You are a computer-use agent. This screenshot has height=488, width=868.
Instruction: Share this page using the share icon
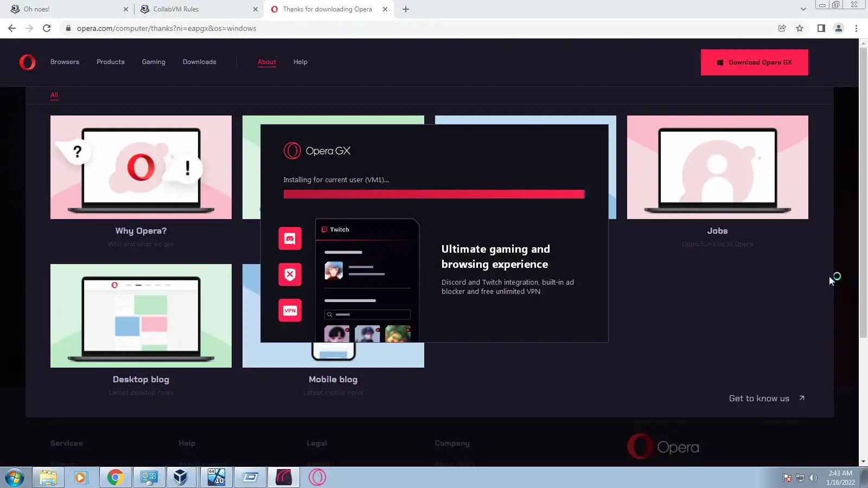[782, 28]
